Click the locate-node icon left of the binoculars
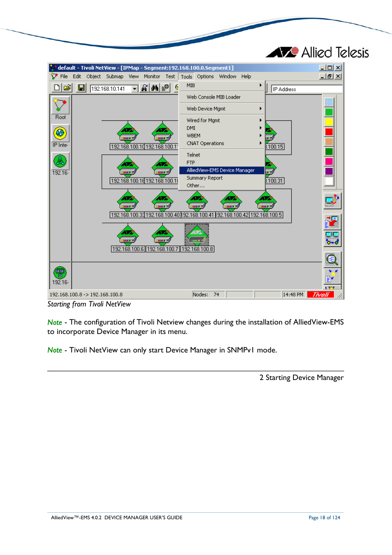Image resolution: width=392 pixels, height=555 pixels. click(144, 88)
